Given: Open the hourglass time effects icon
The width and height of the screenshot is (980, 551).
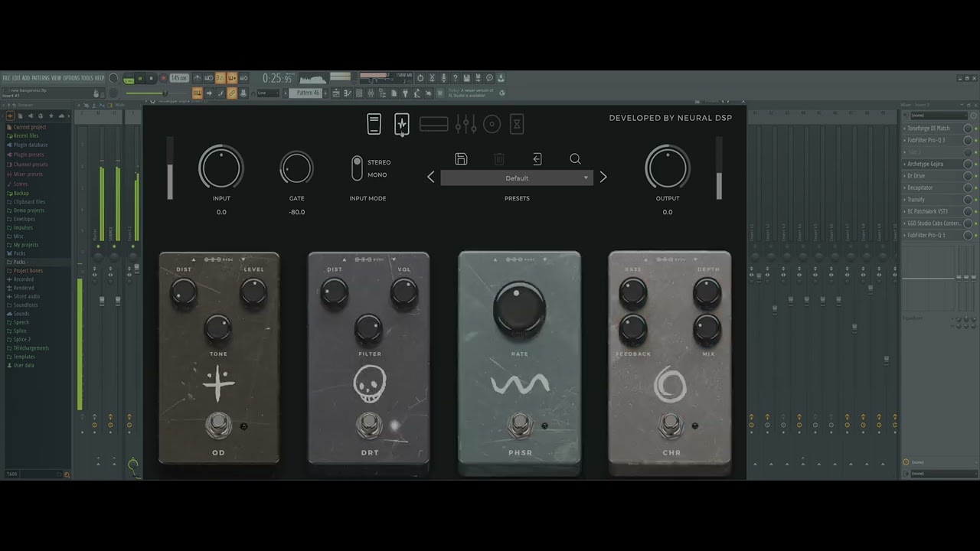Looking at the screenshot, I should coord(517,124).
